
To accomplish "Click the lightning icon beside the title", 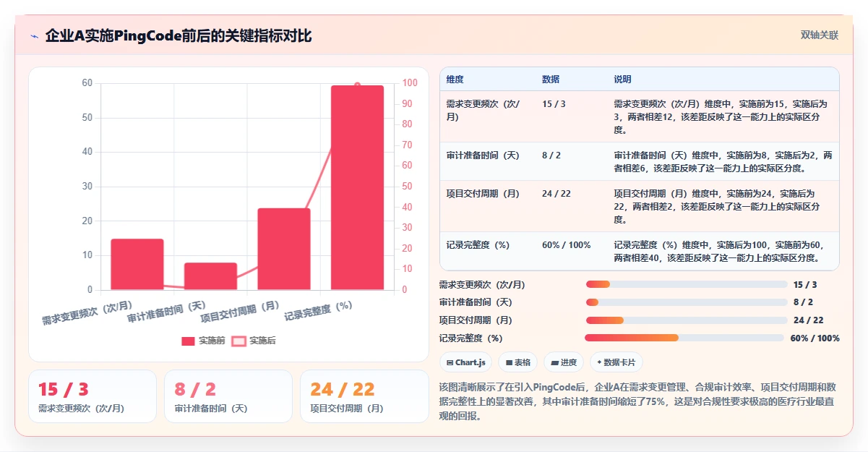I will click(34, 36).
